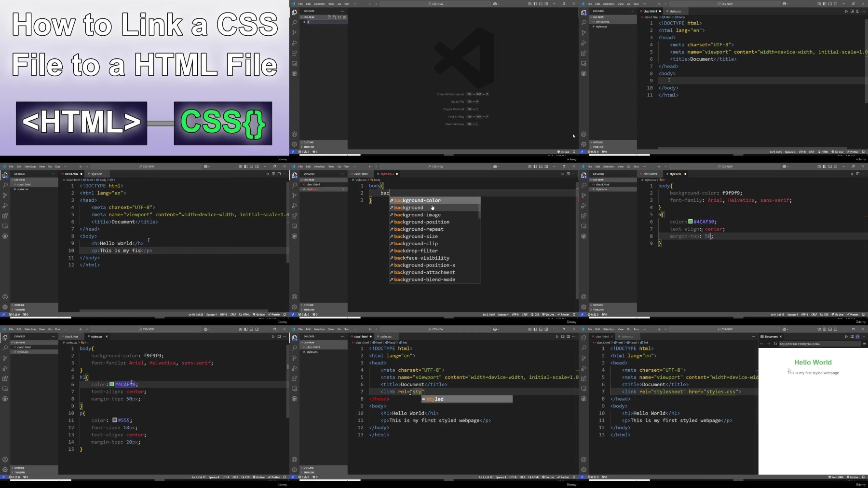Toggle primary side bar in empty welcome panel

coord(535,4)
